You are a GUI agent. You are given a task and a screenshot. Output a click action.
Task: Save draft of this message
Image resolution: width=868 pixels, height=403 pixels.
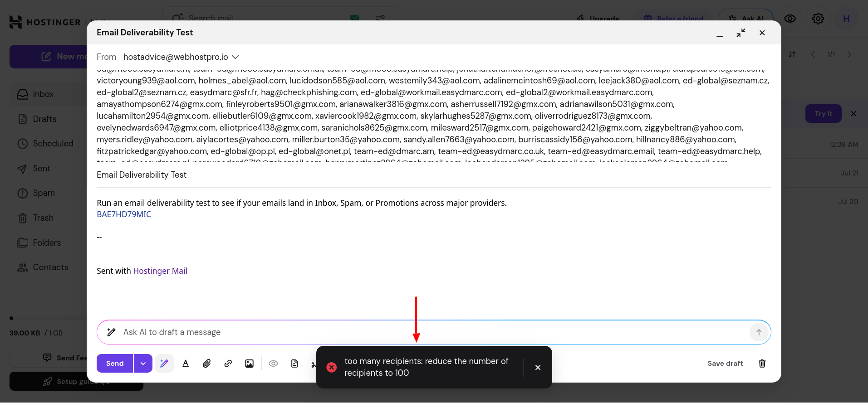725,364
